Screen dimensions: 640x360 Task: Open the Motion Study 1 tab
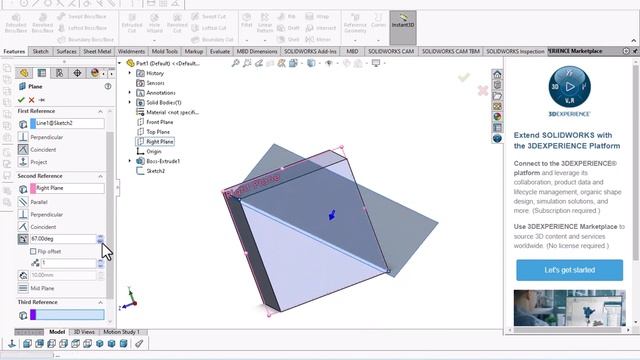click(x=121, y=332)
